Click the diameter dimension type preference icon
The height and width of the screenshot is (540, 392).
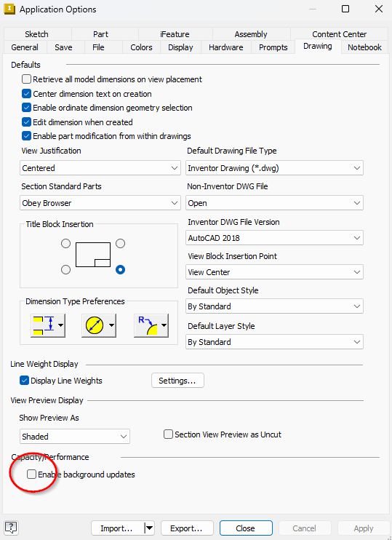click(94, 325)
